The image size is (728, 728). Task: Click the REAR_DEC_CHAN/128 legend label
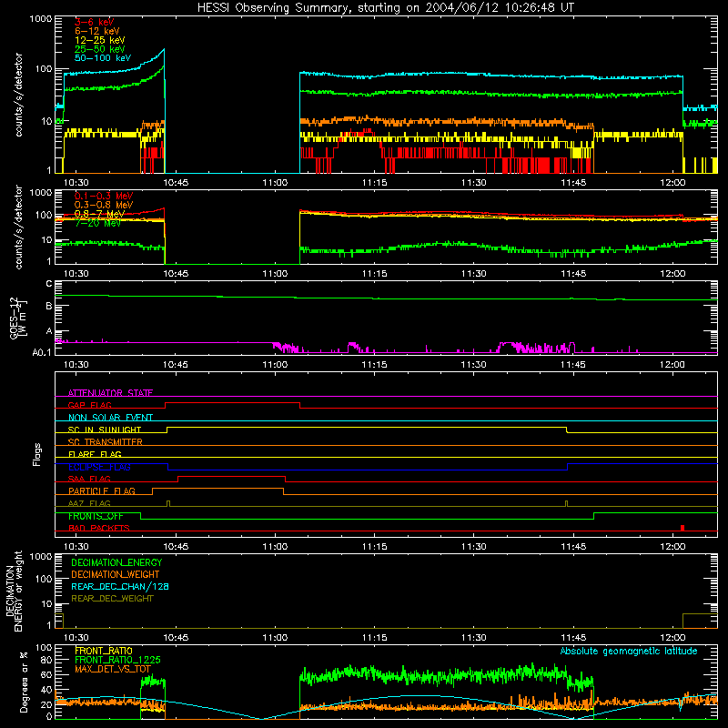(x=120, y=587)
